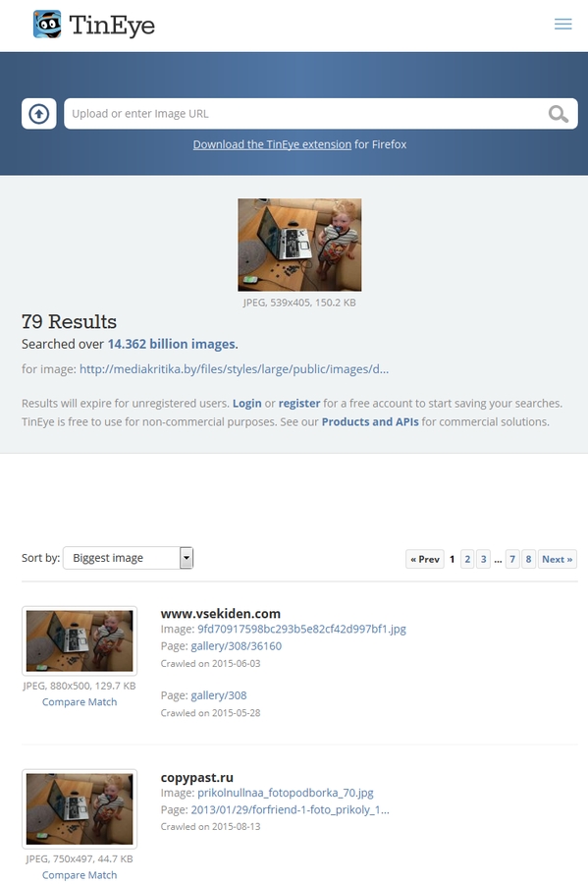Go to results page 2
The image size is (588, 884).
pos(467,559)
